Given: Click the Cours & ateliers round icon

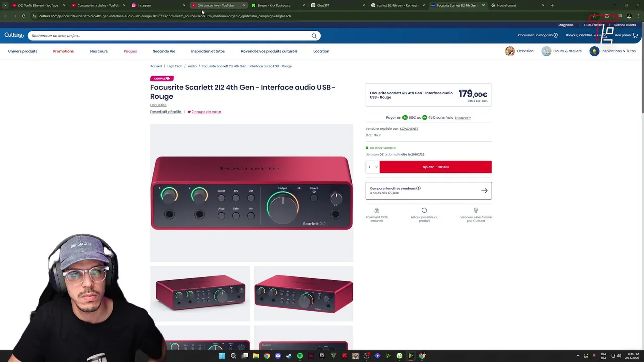Looking at the screenshot, I should point(546,51).
